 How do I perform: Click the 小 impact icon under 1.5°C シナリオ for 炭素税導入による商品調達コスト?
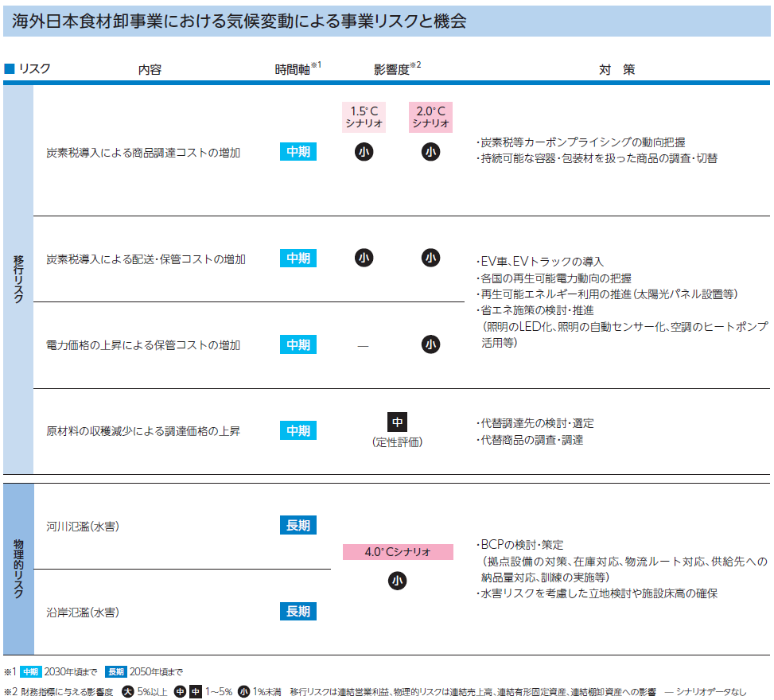365,150
